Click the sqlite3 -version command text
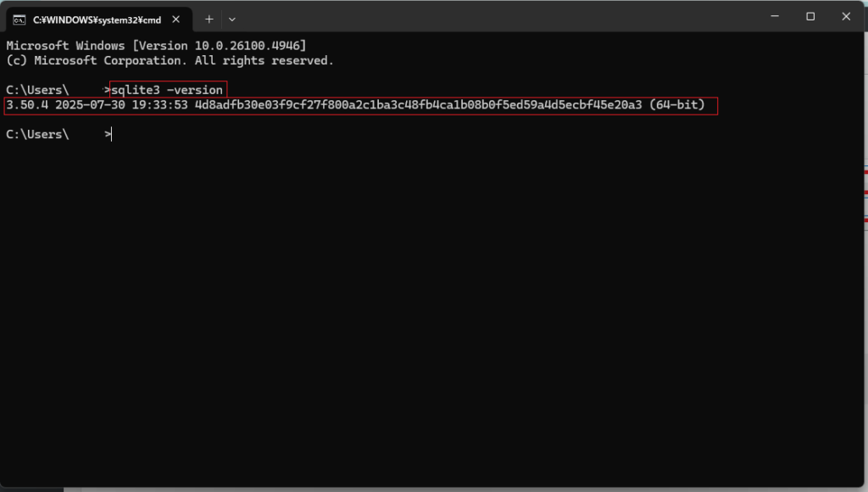 click(167, 90)
